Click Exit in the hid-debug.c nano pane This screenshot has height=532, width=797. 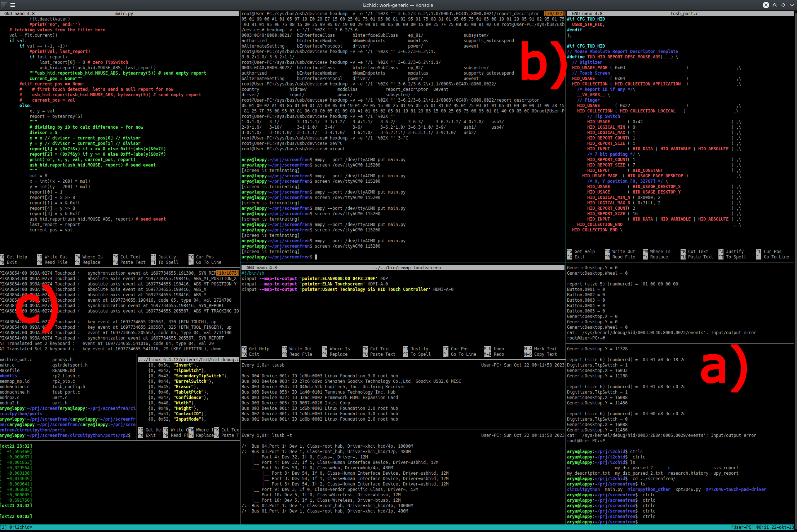[151, 435]
